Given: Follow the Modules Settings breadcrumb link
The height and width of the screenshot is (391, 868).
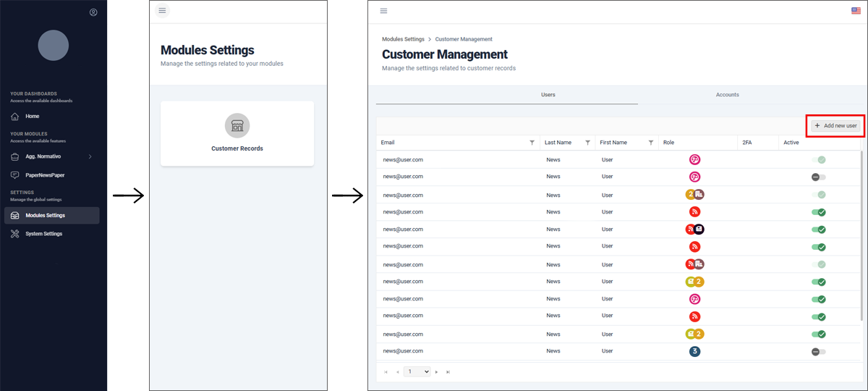Looking at the screenshot, I should pos(403,39).
